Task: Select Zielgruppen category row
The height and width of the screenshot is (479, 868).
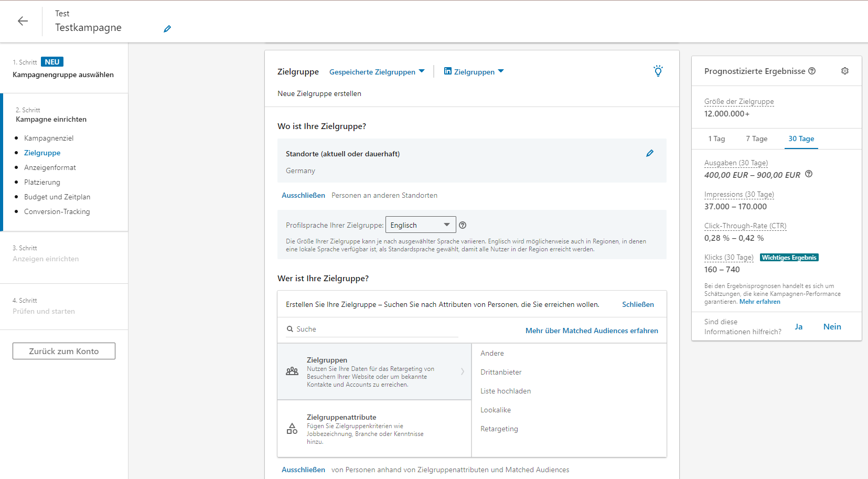Action: click(374, 371)
